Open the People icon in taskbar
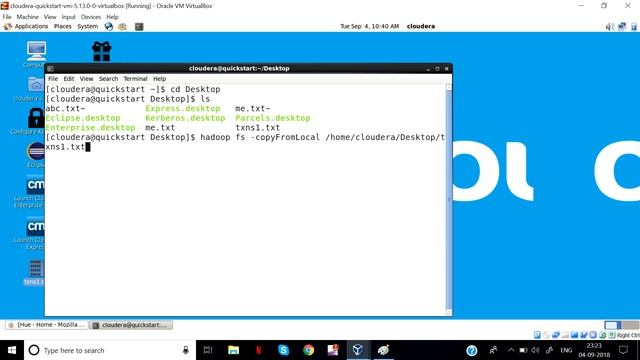Viewport: 640px width, 360px height. click(493, 350)
